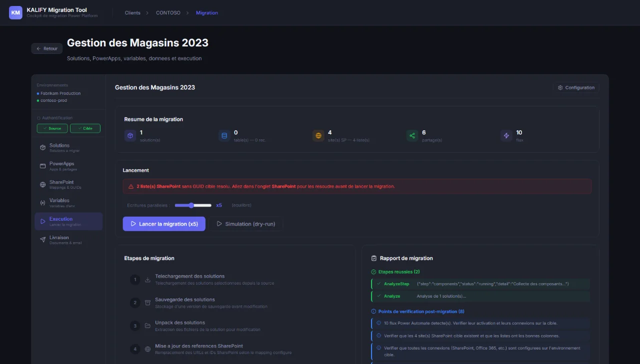Click the SharePoint link in the red alert
This screenshot has height=364, width=640.
(283, 186)
